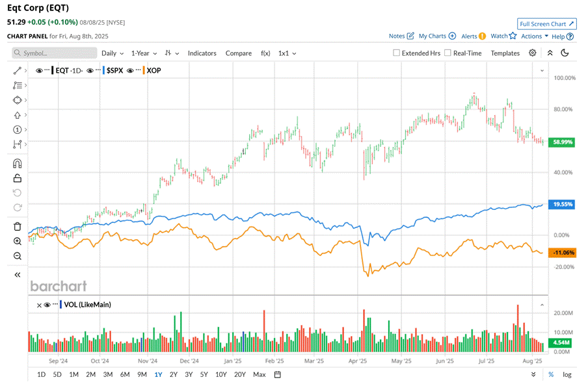Viewport: 588px width, 388px height.
Task: Open more options for XOP series
Action: (139, 70)
